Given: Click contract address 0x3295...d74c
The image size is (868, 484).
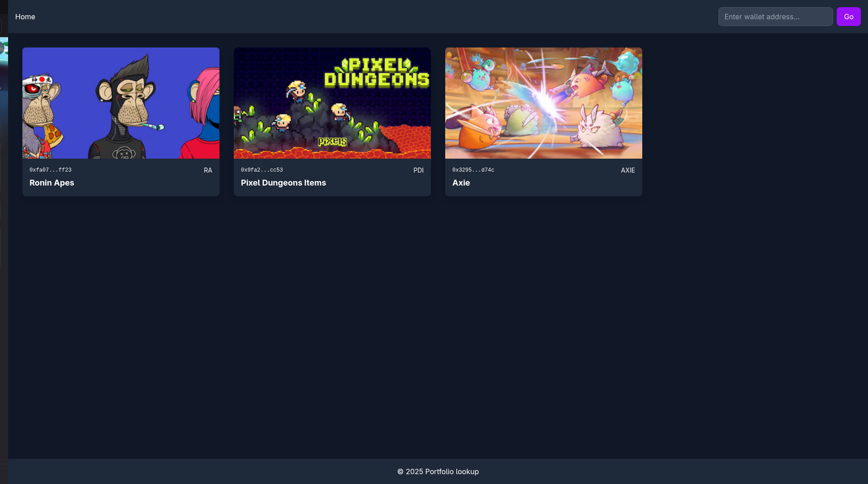Looking at the screenshot, I should [473, 170].
